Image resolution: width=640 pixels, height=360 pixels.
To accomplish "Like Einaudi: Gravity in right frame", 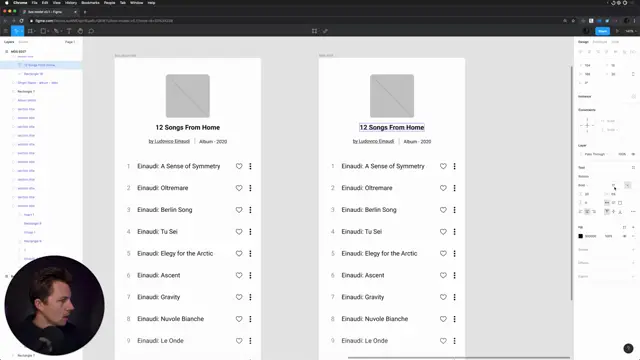I will point(443,297).
